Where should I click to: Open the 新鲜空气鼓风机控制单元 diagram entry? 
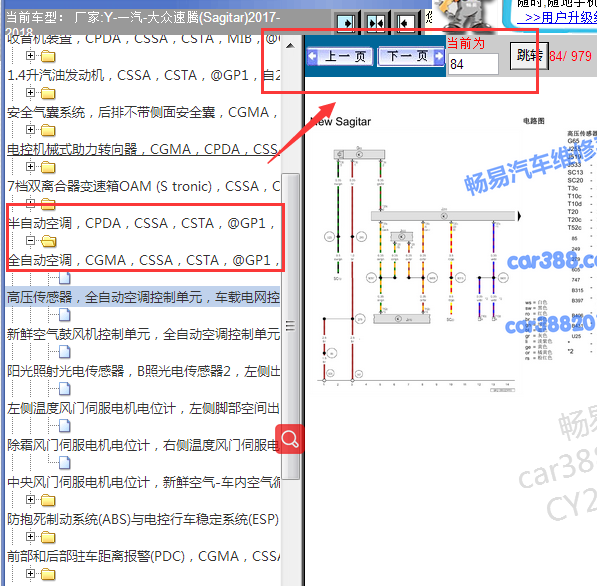144,334
